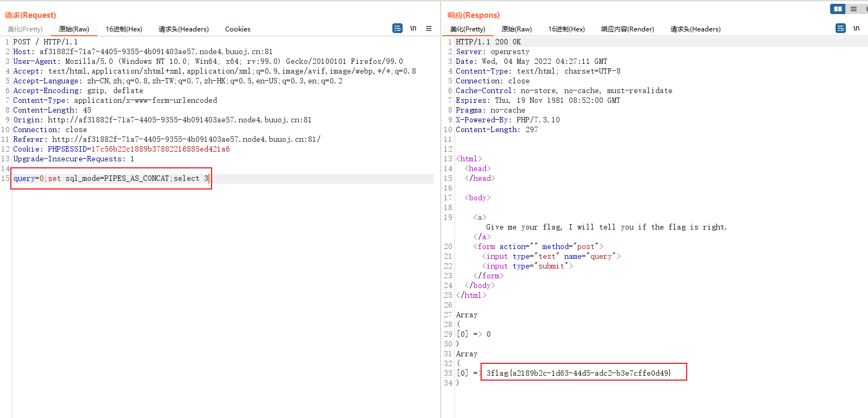The image size is (868, 418).
Task: Click the Accept-Encoding: gzip, deflate line
Action: click(78, 90)
